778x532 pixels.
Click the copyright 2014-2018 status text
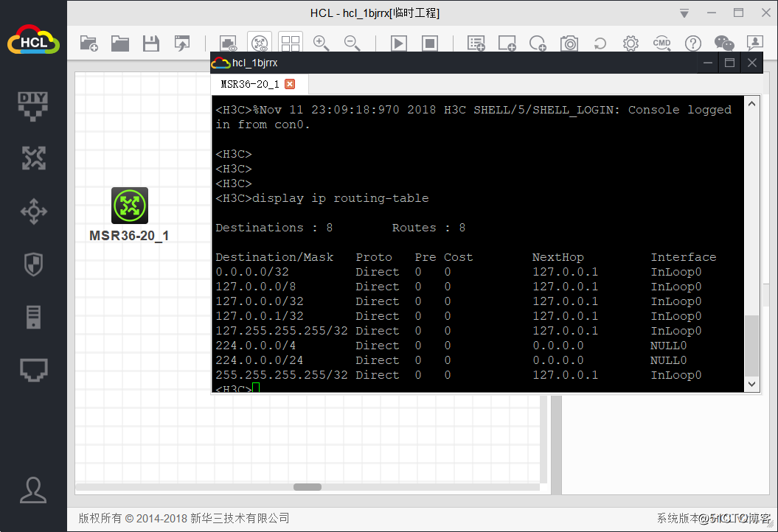coord(184,519)
